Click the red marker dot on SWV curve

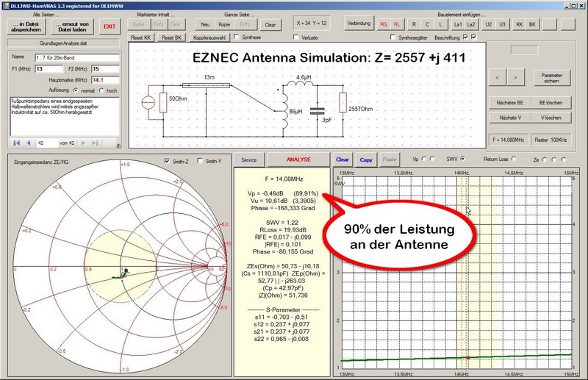point(468,357)
